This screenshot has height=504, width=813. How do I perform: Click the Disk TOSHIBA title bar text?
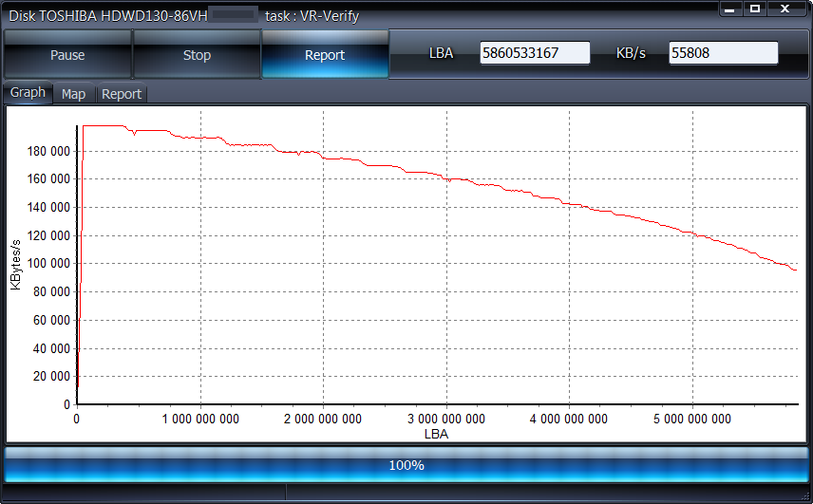(104, 16)
